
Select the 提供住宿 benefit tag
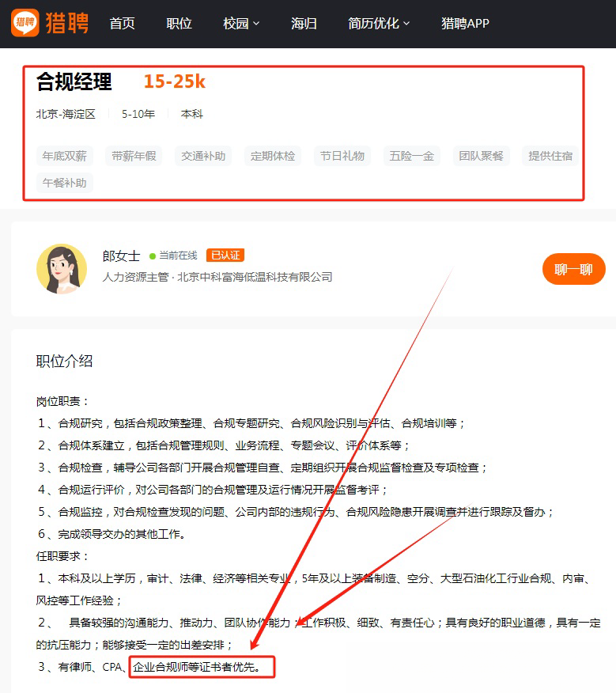(x=550, y=156)
